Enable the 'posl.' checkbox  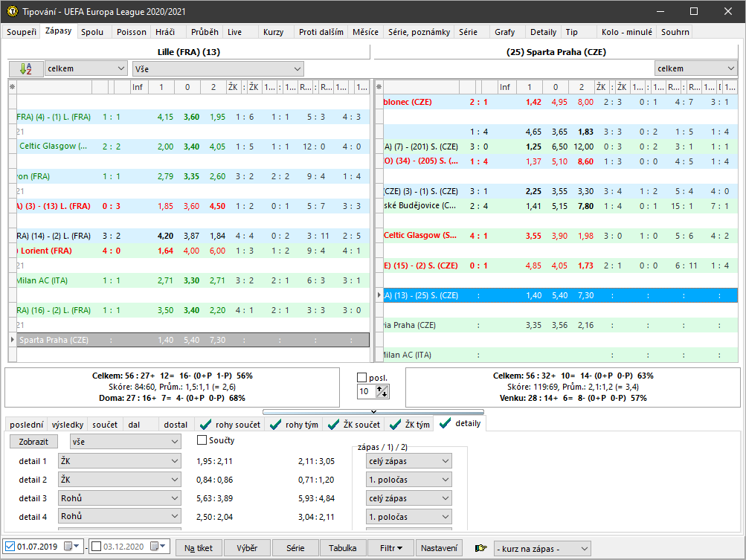[x=362, y=378]
